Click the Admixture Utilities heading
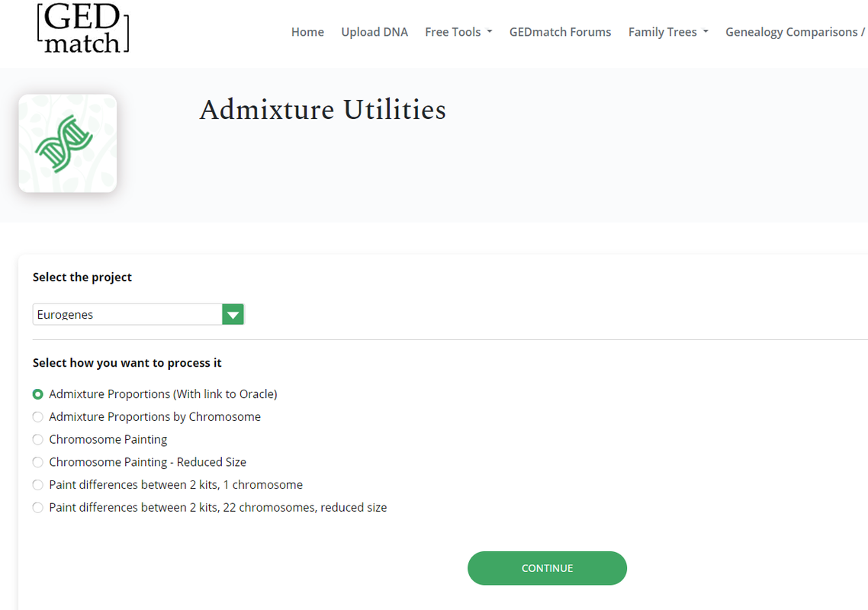 [x=323, y=110]
